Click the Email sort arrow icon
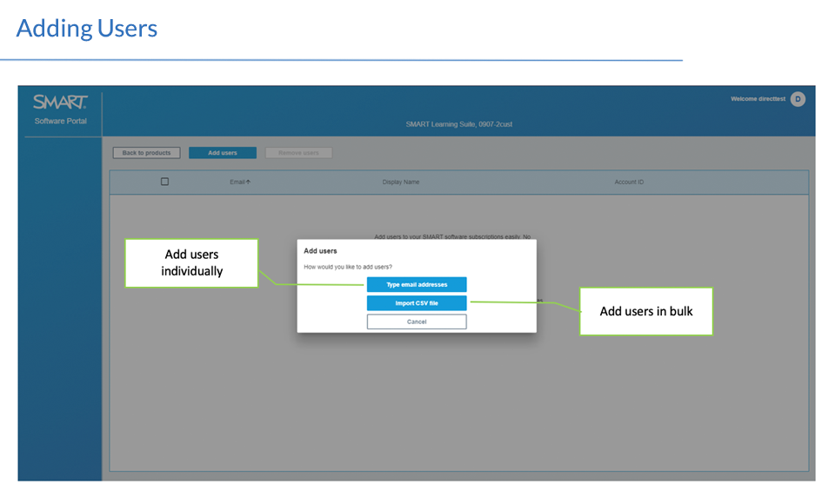Viewport: 835px width, 504px height. coord(248,182)
